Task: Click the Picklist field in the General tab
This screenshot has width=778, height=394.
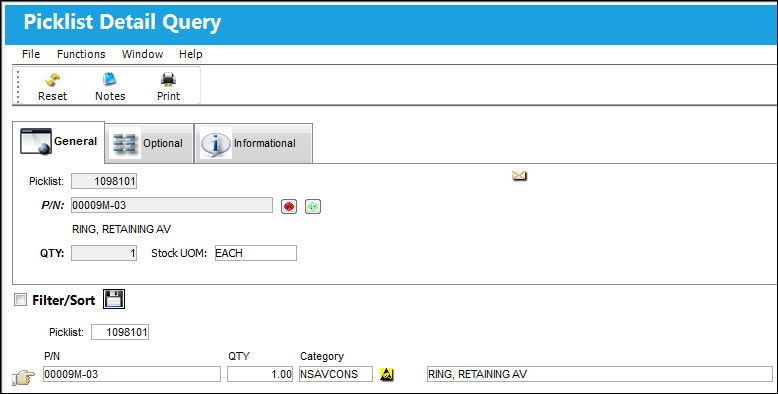Action: (x=104, y=181)
